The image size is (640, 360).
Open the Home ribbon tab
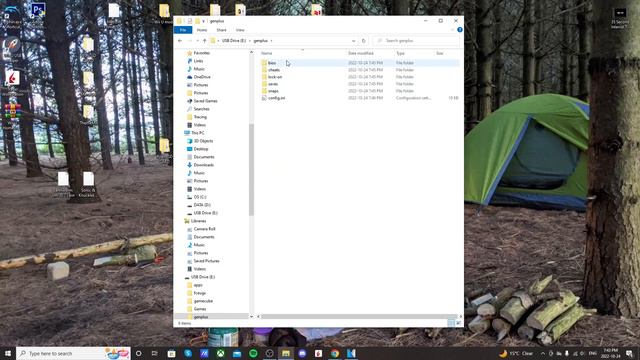[202, 30]
